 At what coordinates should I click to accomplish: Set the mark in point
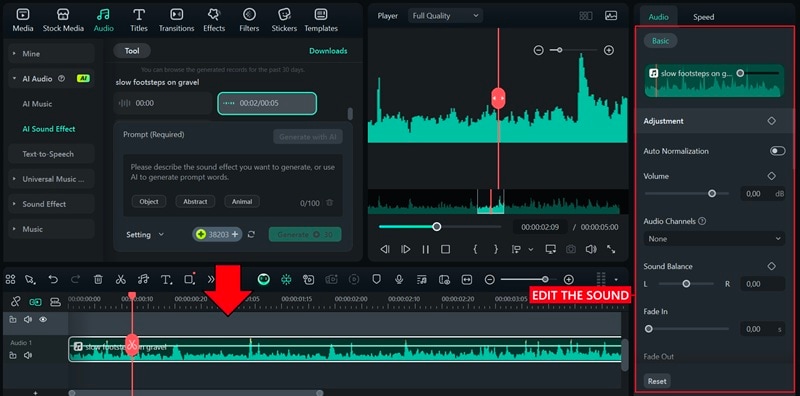coord(475,249)
